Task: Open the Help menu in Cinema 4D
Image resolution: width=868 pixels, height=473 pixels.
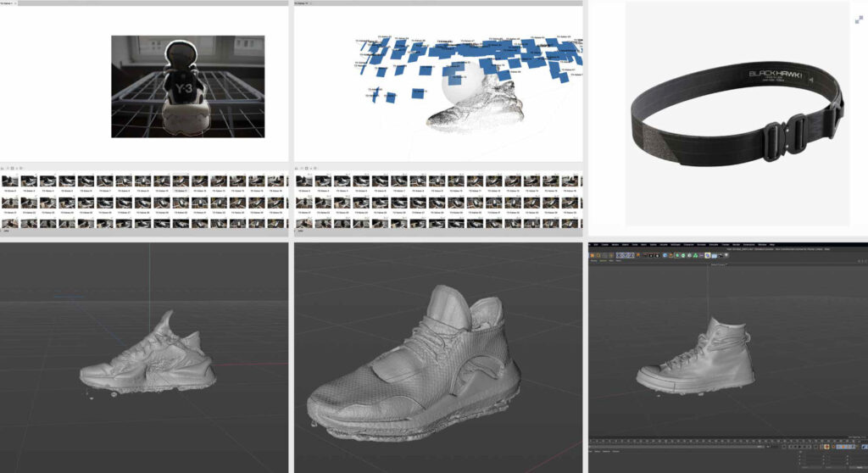Action: click(x=771, y=244)
